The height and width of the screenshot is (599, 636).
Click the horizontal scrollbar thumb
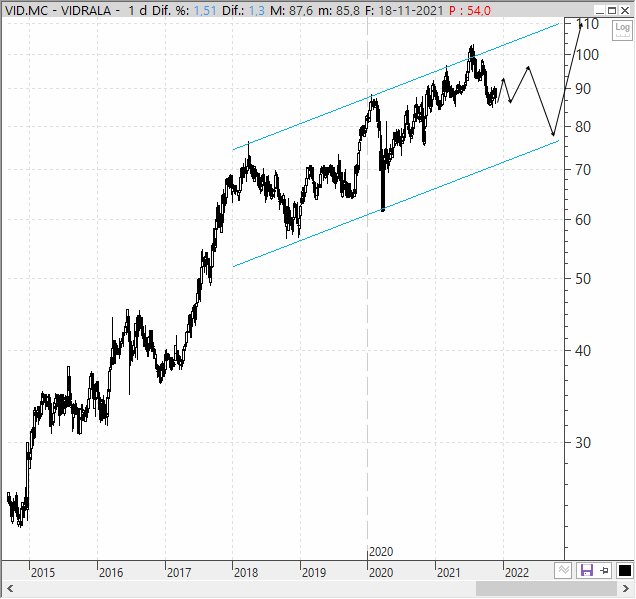[546, 588]
